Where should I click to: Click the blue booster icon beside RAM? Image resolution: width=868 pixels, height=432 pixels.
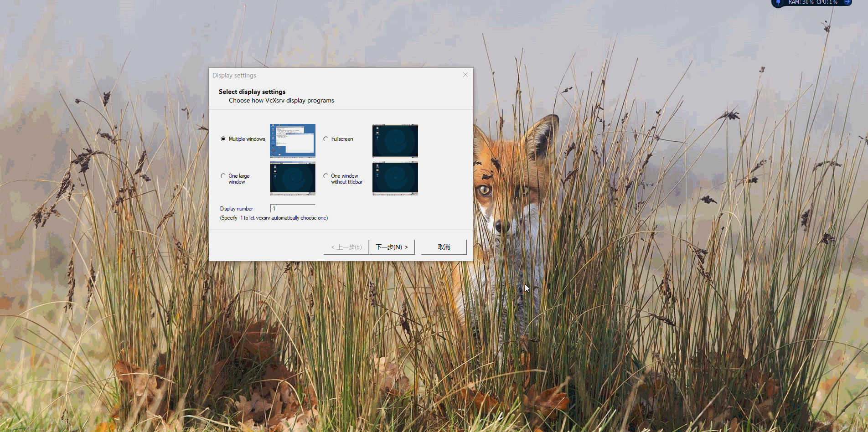point(778,2)
